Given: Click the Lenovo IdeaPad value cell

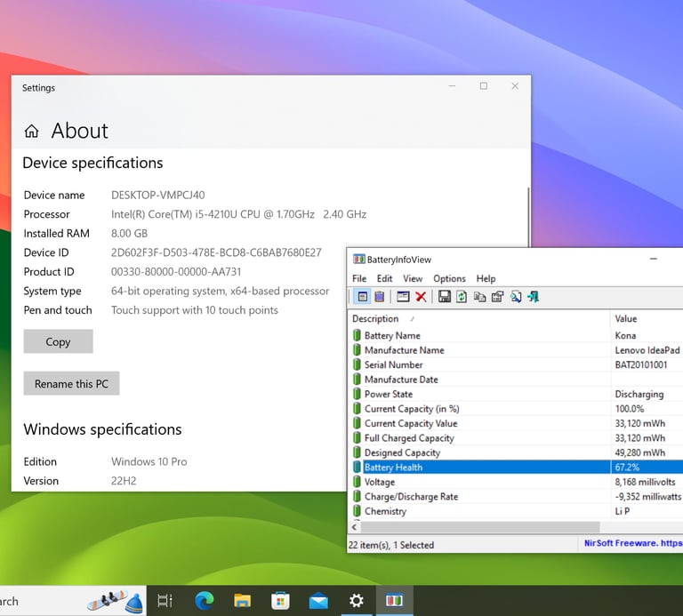Looking at the screenshot, I should 647,350.
